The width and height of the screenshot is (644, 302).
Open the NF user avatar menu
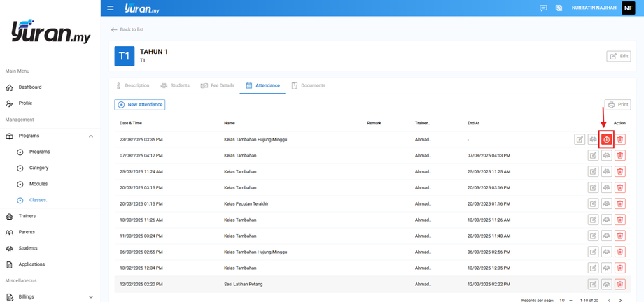[628, 8]
